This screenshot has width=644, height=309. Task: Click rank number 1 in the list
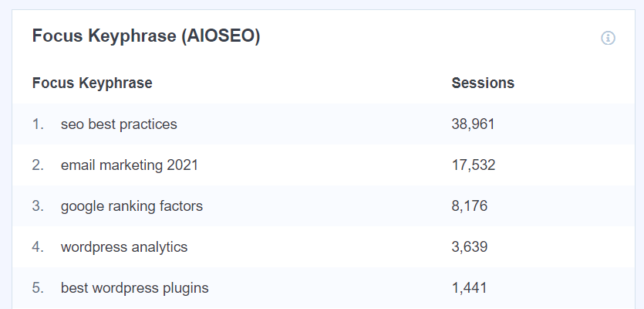coord(38,124)
